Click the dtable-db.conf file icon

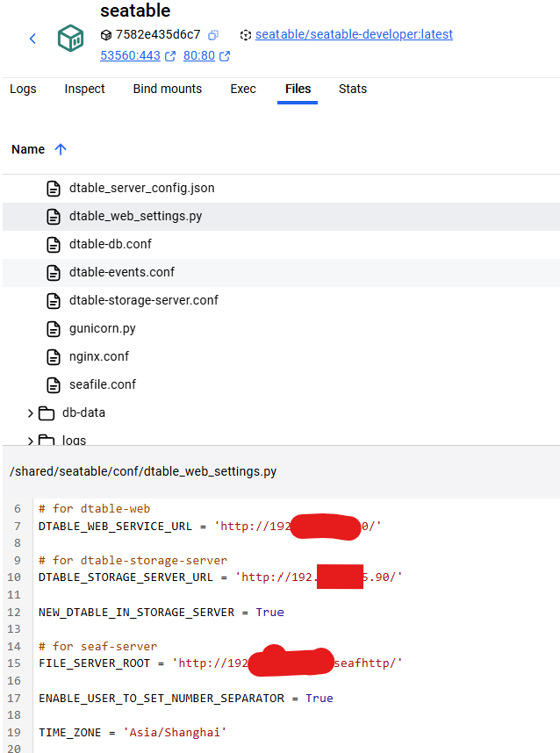click(54, 244)
